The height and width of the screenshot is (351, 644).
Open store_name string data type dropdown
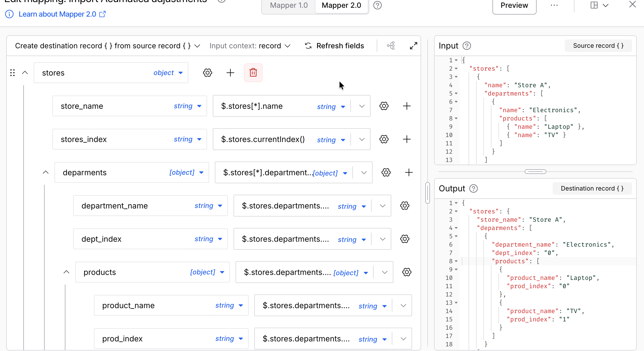[188, 106]
